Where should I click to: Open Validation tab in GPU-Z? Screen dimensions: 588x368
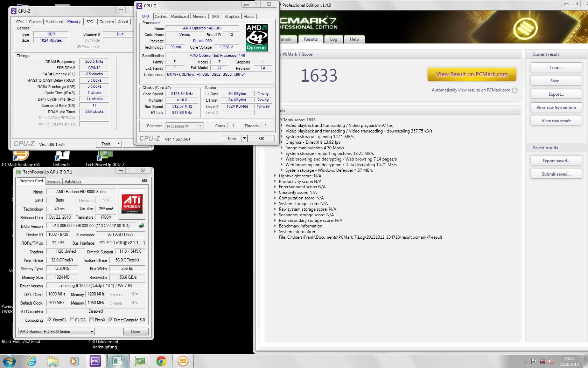(72, 181)
